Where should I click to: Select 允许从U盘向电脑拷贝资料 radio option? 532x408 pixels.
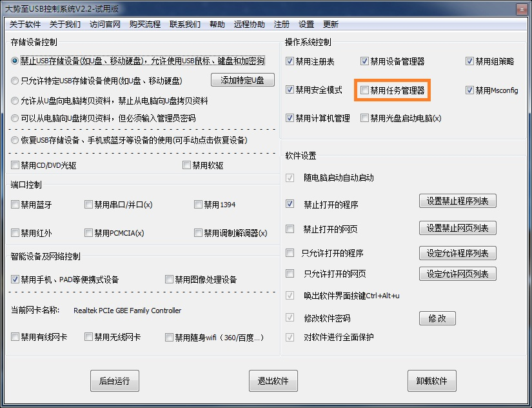[15, 101]
